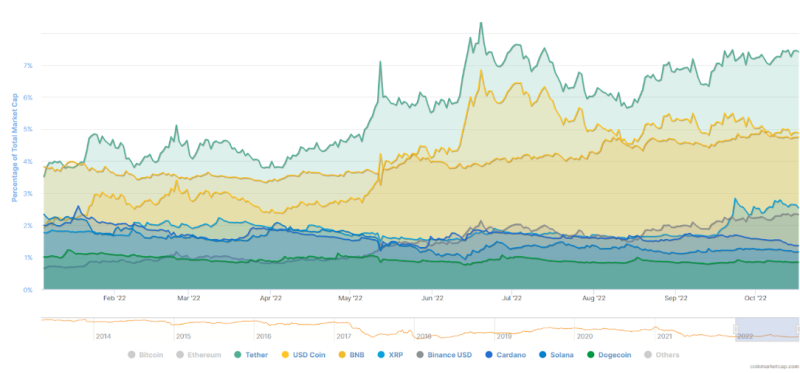
Task: Toggle the Bitcoin series in legend
Action: click(145, 355)
